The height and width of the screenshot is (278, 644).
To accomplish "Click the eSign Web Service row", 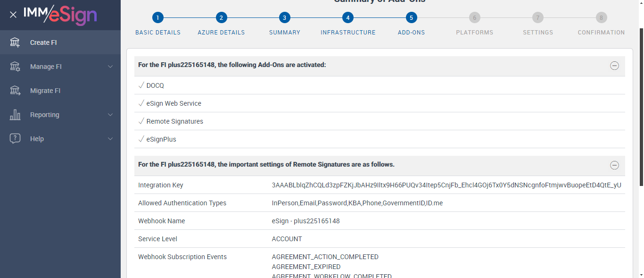I will (380, 103).
